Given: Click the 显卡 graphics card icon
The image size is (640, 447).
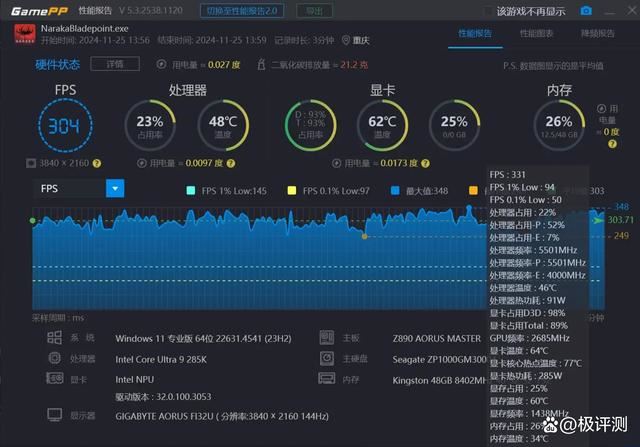Looking at the screenshot, I should point(55,378).
